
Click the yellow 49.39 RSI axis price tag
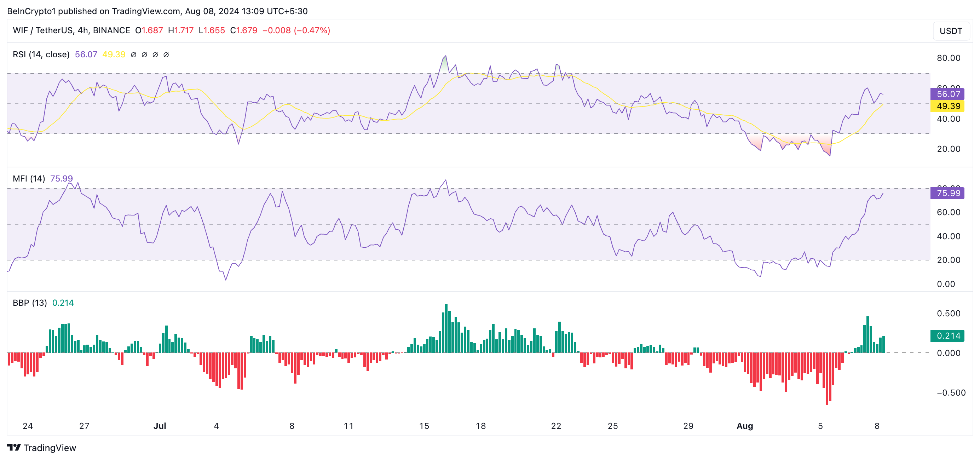947,106
